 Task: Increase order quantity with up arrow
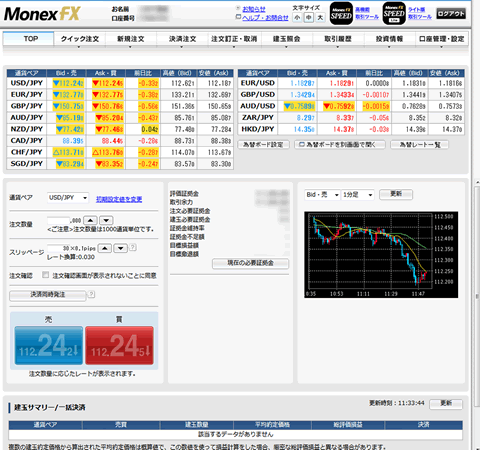(90, 220)
